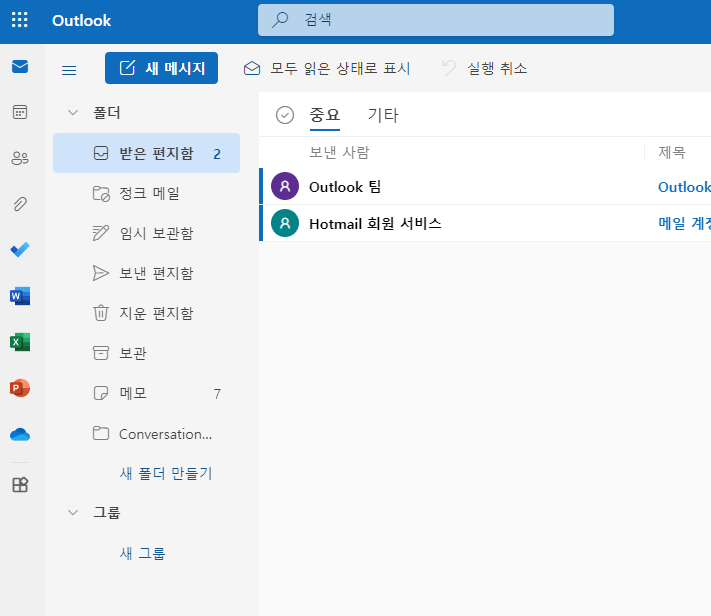Click the 보낸 사람 column header

point(339,152)
